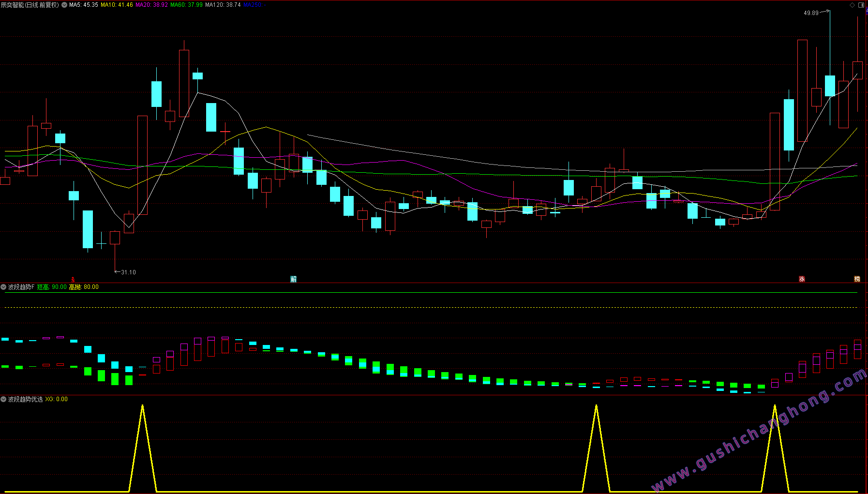Click the 波段趋势优选 indicator name
The image size is (868, 494).
pyautogui.click(x=25, y=399)
